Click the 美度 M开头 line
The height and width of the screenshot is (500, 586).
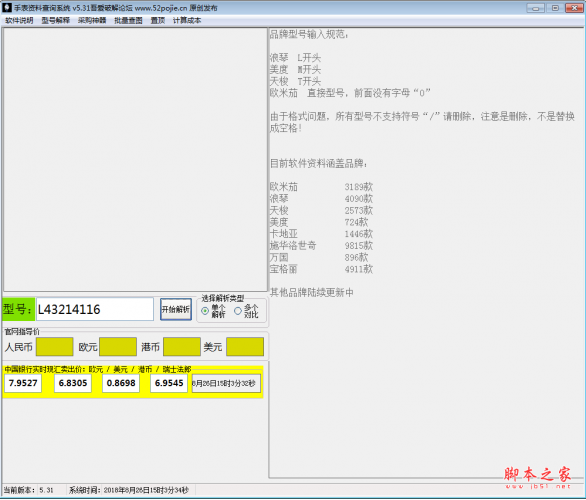click(295, 70)
